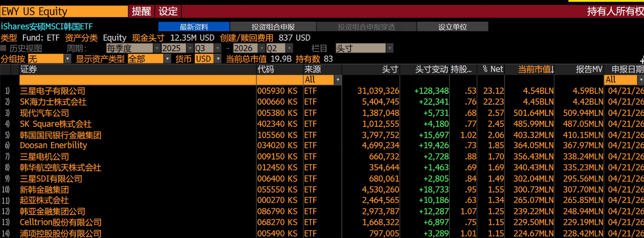Click the 设定 button

point(168,11)
